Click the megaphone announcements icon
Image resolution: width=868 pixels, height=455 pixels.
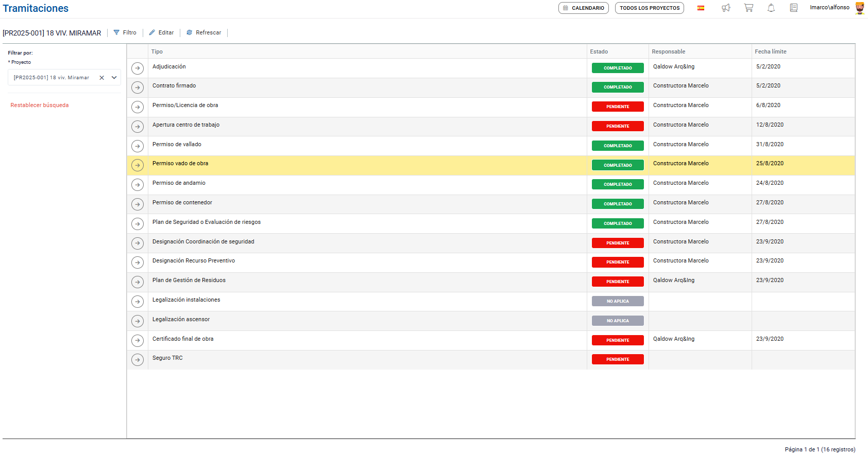pos(726,8)
